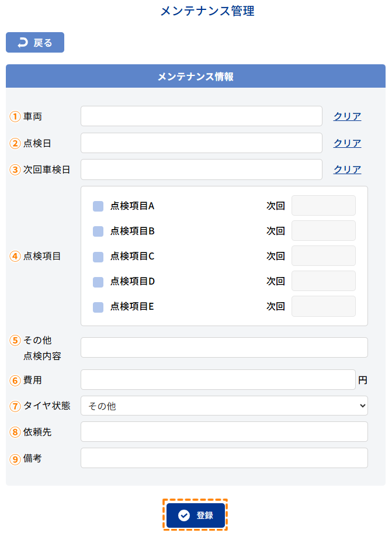The height and width of the screenshot is (533, 392).
Task: Clear the 点検日 inspection date field
Action: click(347, 143)
